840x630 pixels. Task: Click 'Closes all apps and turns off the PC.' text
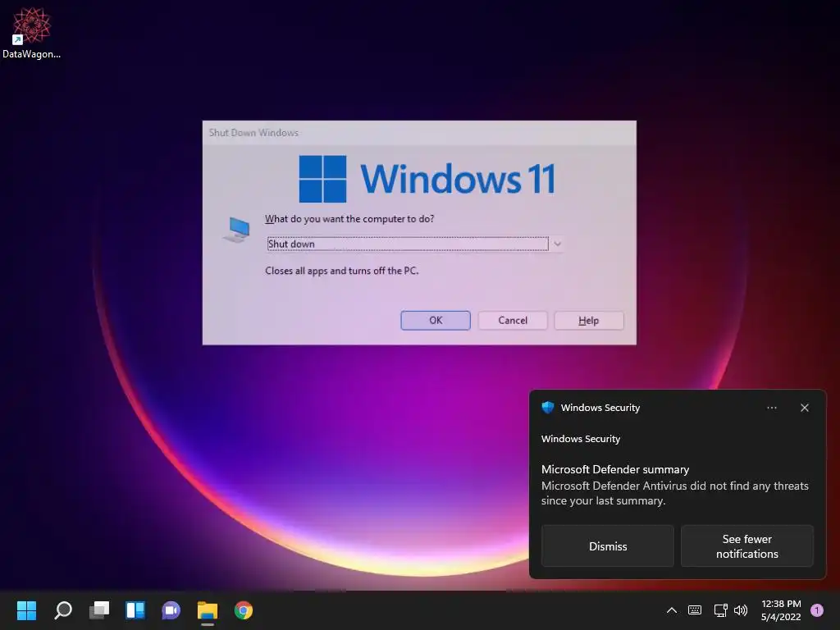coord(342,271)
